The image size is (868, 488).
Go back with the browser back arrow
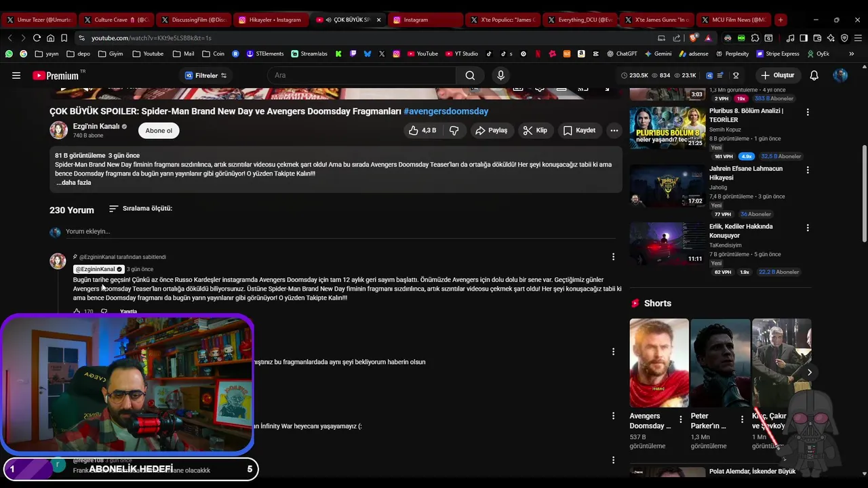pos(9,38)
